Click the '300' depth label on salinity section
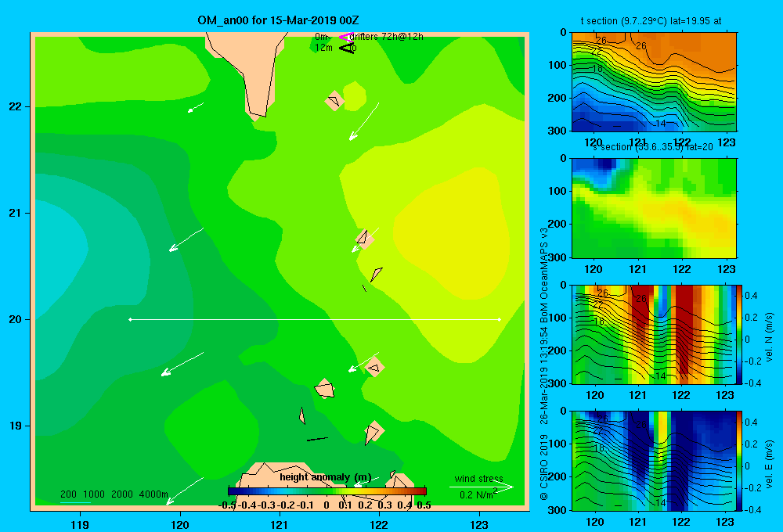Image resolution: width=783 pixels, height=532 pixels. (x=557, y=257)
